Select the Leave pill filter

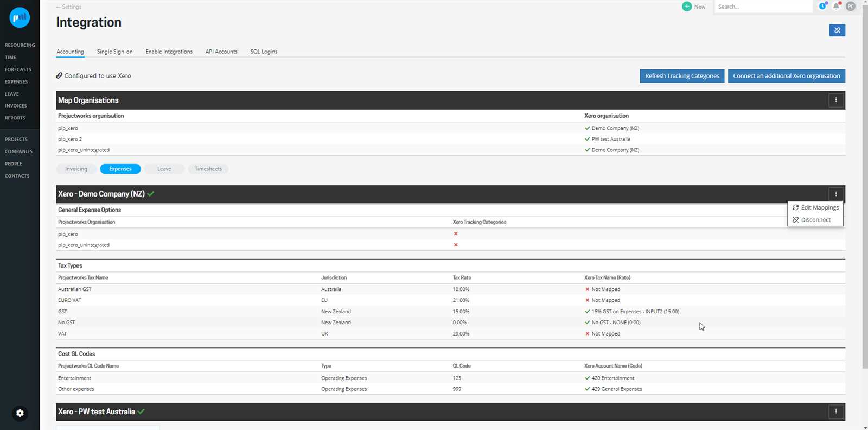click(x=164, y=169)
